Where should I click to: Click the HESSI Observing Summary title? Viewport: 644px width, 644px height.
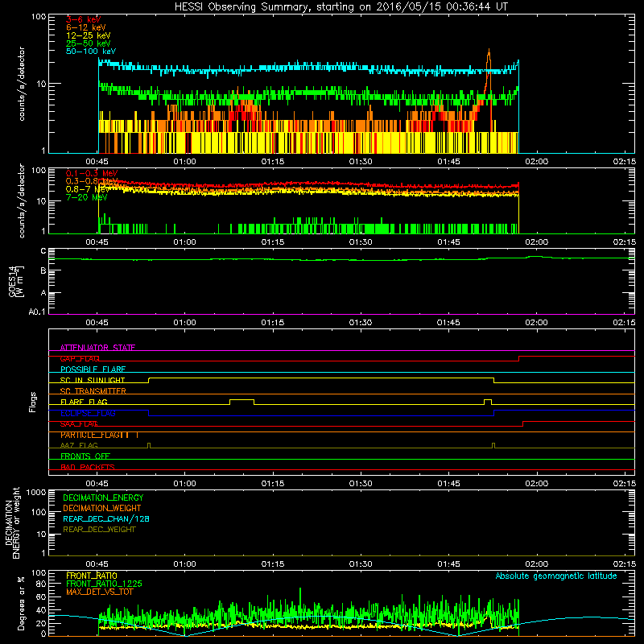(x=341, y=7)
